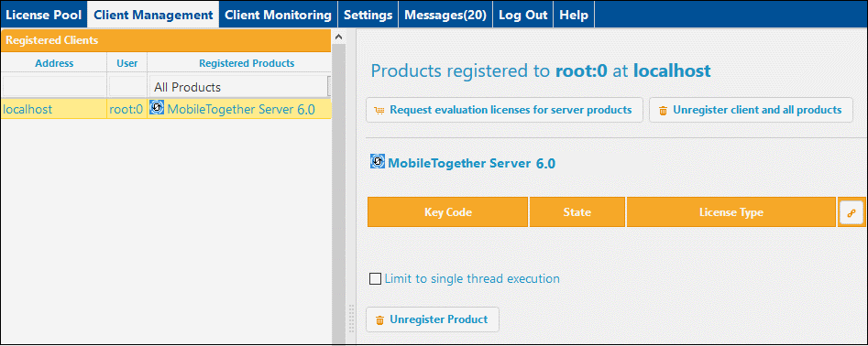
Task: Focus the Address filter input field
Action: 54,87
